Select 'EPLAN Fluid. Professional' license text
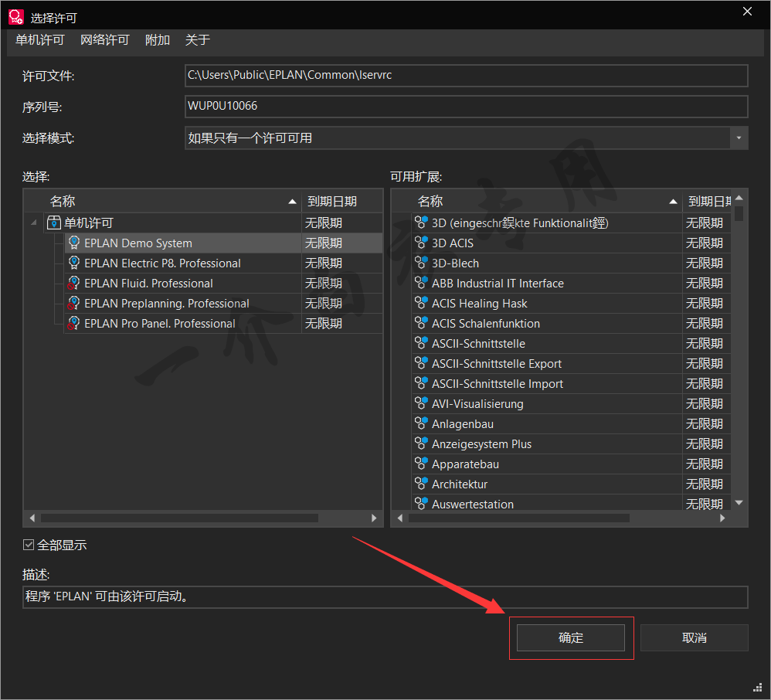 (148, 284)
